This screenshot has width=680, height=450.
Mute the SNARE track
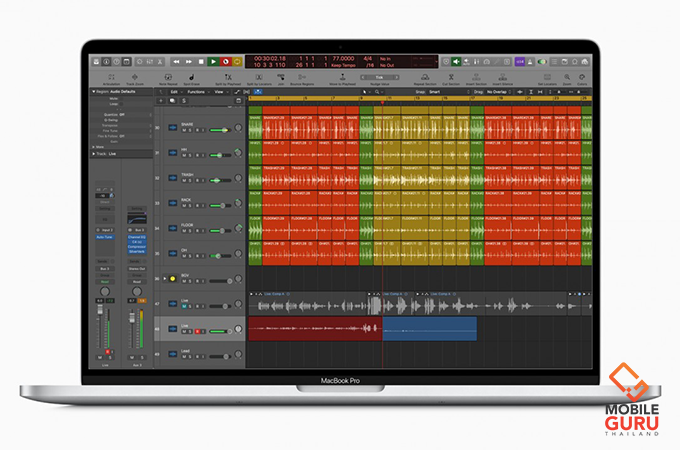(184, 130)
